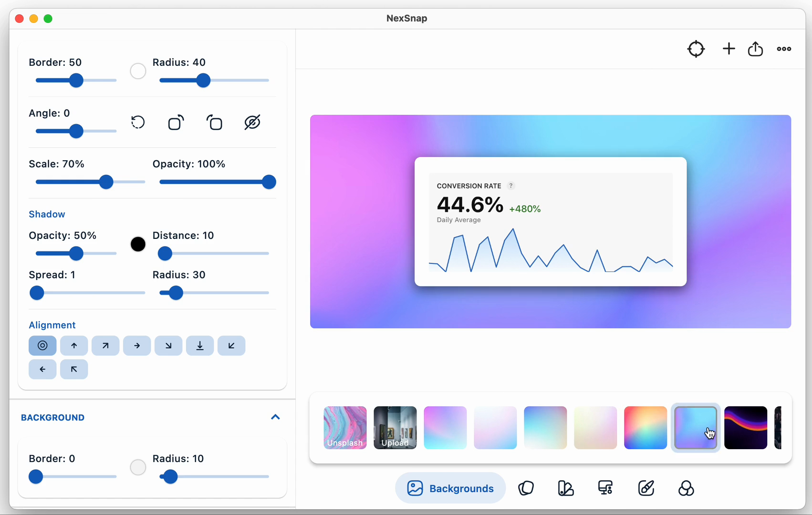Click the shadow Distance slider
The width and height of the screenshot is (812, 515).
(214, 254)
